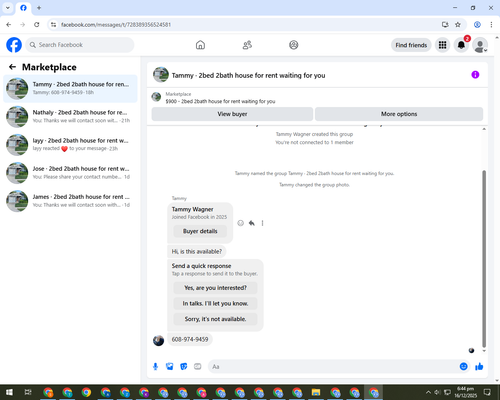Open the Facebook logo home link
Screen dimensions: 500x400
point(14,45)
